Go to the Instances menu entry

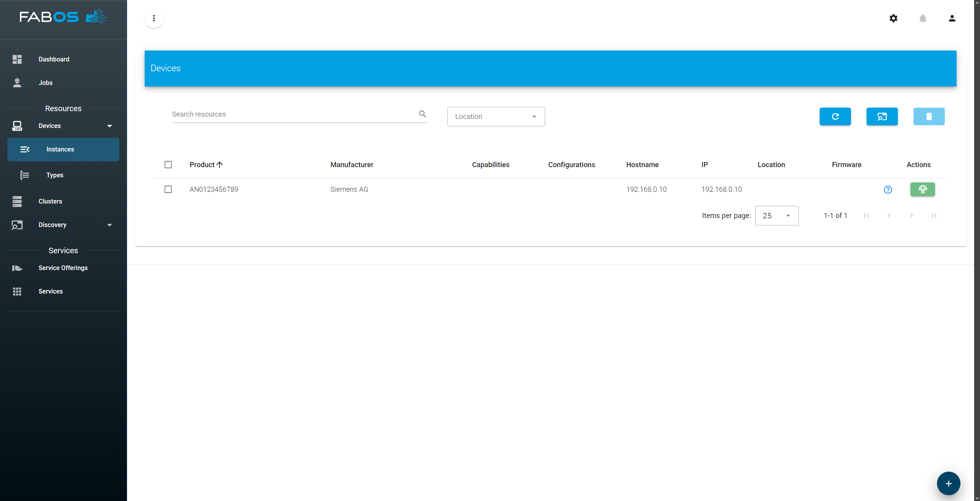point(60,149)
